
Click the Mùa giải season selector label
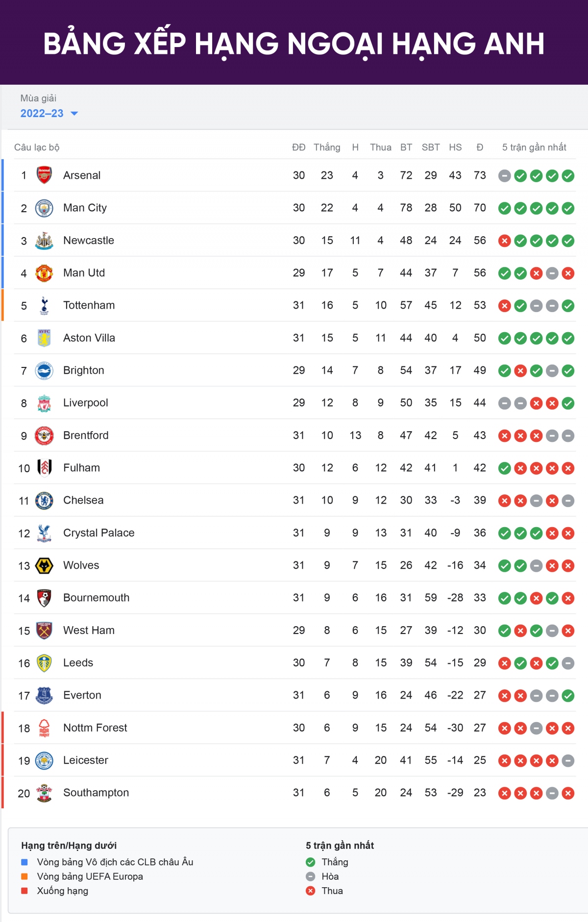38,98
